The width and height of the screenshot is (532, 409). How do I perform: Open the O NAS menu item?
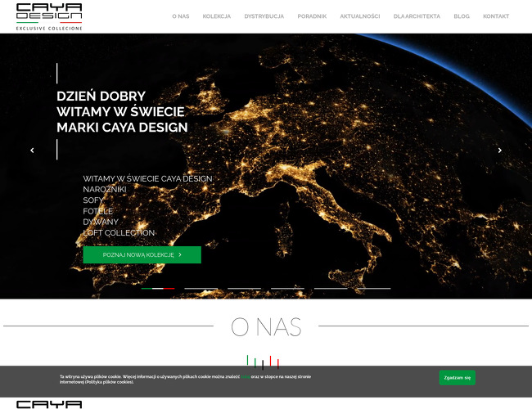pos(181,16)
